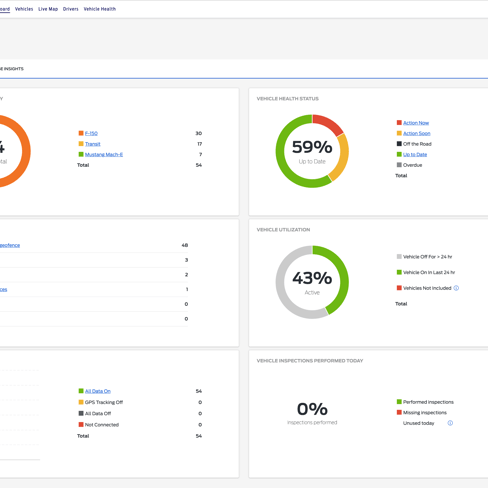Click the green Mustang Mach-E legend swatch

81,154
